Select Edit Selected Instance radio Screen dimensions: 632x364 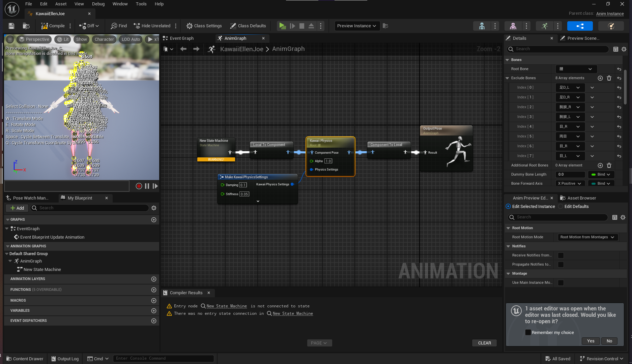(508, 207)
